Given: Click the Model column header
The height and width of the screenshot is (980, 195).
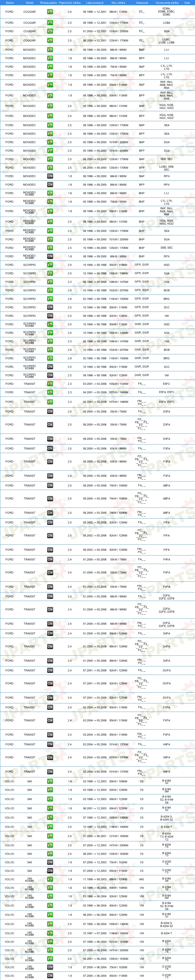Looking at the screenshot, I should [30, 3].
